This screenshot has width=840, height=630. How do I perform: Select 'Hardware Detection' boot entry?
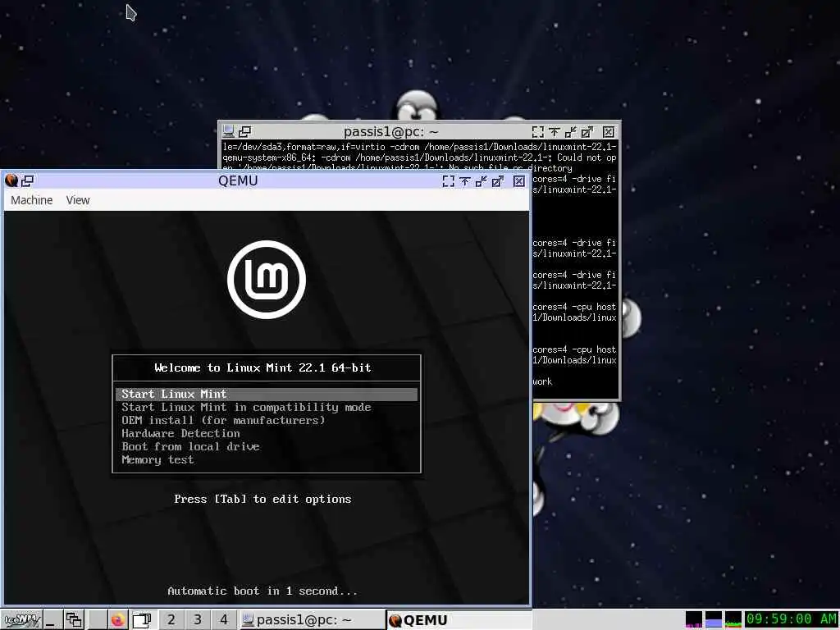pos(267,433)
